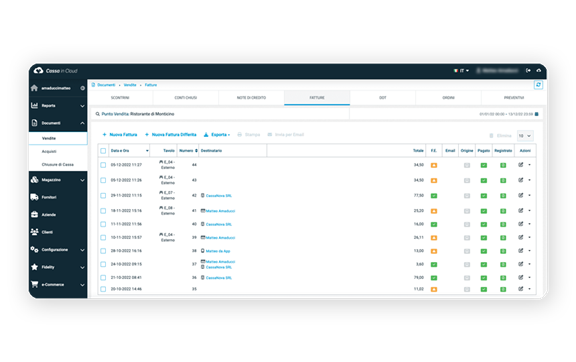576x362 pixels.
Task: Click the edit icon for invoice 36
Action: point(521,277)
